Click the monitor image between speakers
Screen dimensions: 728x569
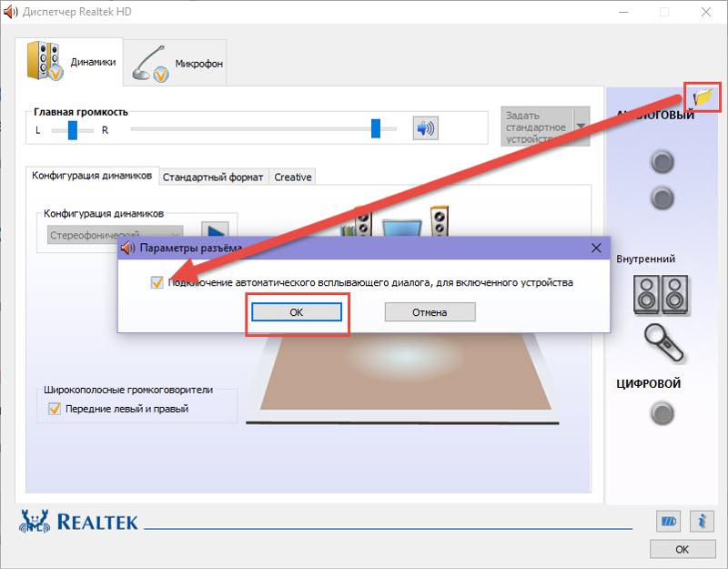coord(401,229)
